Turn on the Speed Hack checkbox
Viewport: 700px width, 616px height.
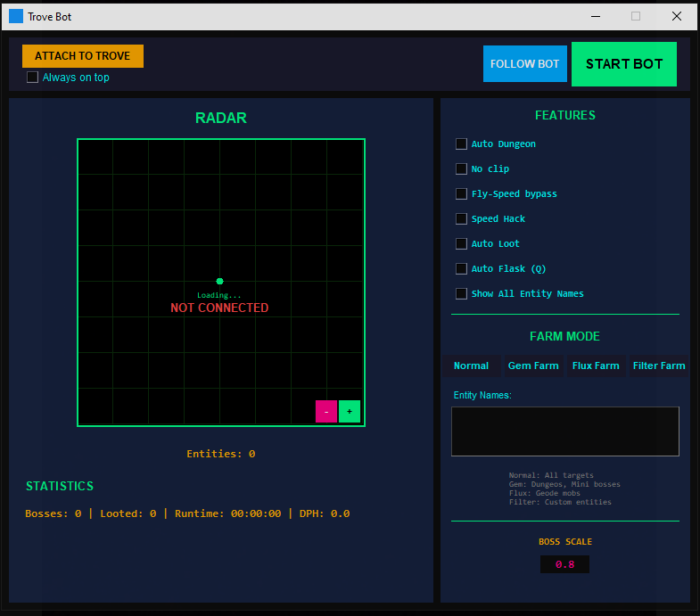click(x=461, y=218)
